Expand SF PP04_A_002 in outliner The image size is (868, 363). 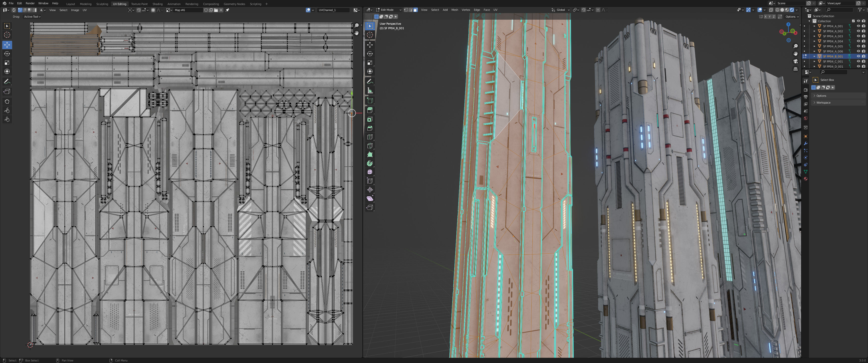815,31
